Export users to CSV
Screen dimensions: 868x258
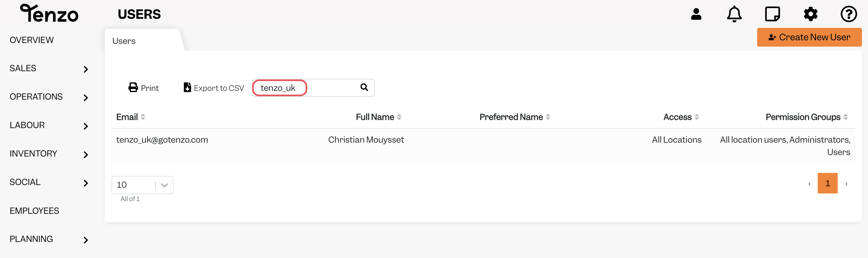point(214,88)
